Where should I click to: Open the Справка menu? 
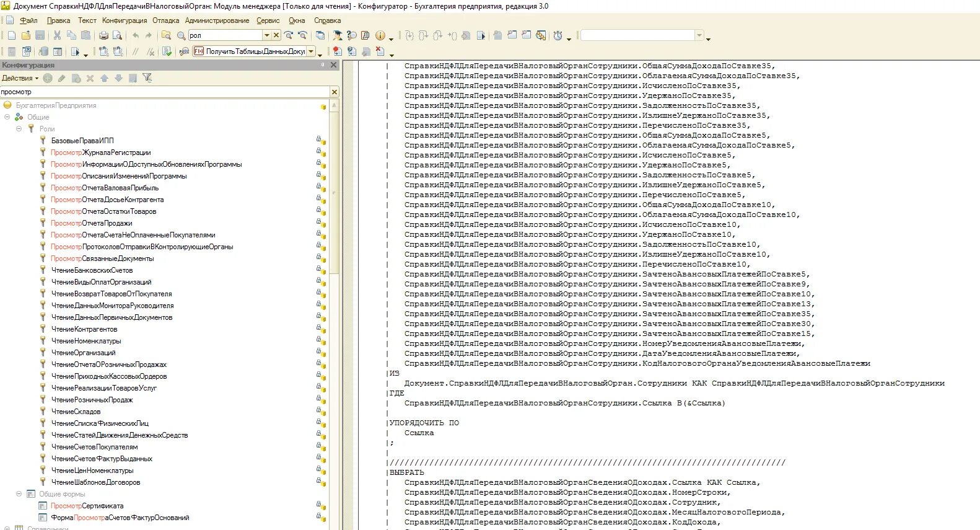[328, 20]
